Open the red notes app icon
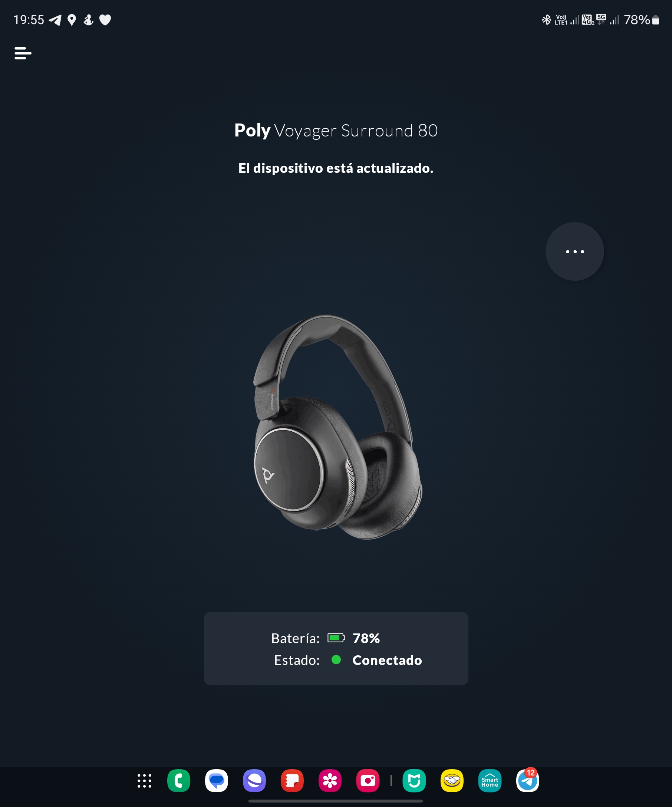 292,781
